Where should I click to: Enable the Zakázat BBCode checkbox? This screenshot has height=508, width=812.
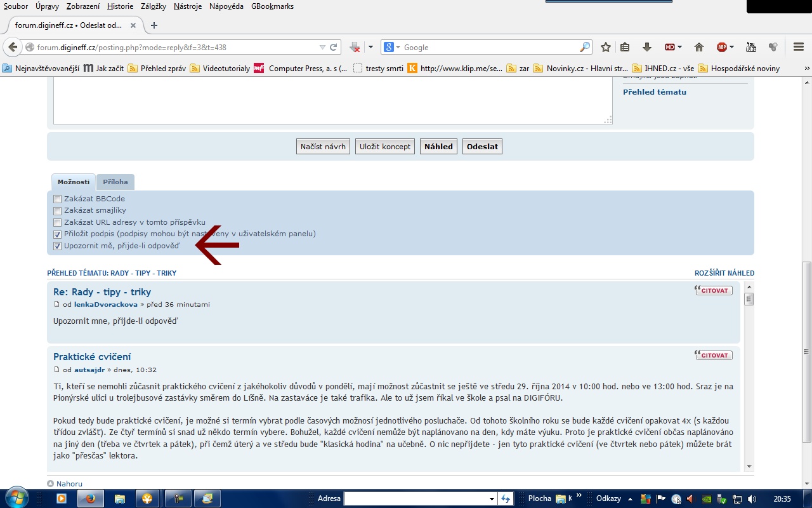tap(58, 199)
